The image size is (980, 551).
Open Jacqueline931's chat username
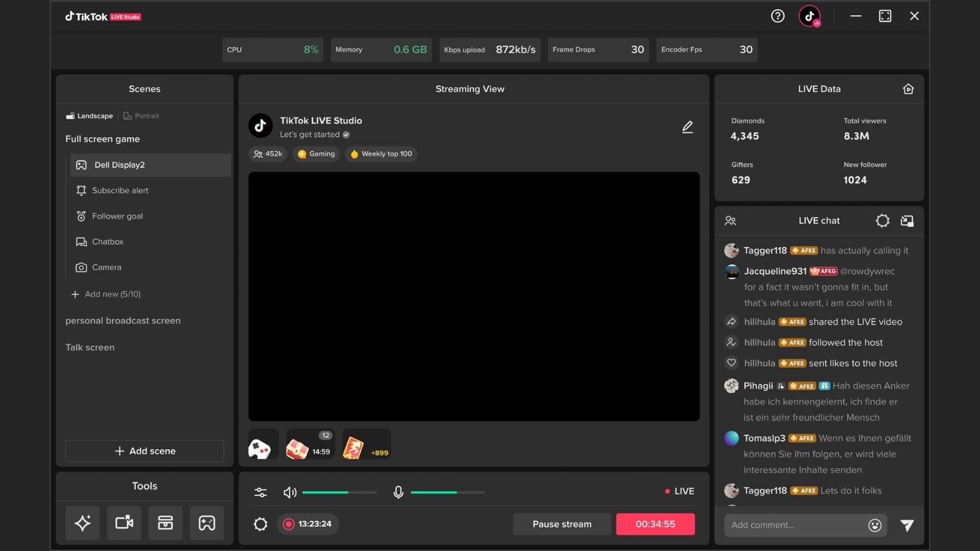tap(775, 271)
